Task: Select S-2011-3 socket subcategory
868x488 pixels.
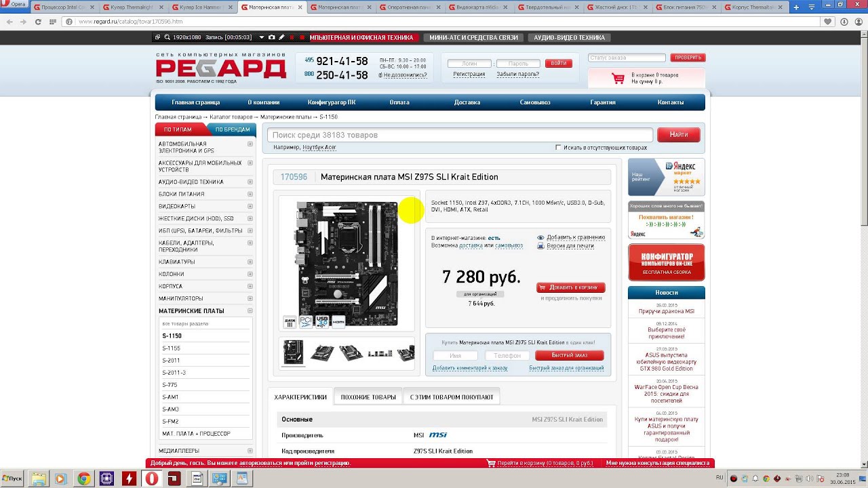Action: pos(174,373)
